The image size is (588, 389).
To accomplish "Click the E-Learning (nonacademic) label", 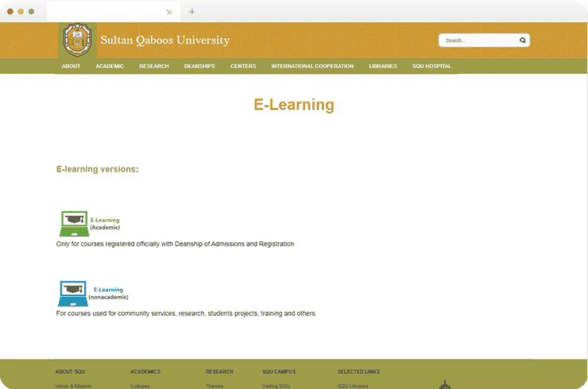I will [x=108, y=294].
